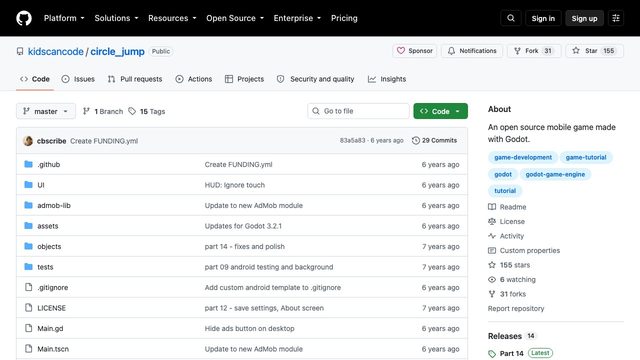Select the godot topic tag
640x360 pixels.
pos(503,174)
